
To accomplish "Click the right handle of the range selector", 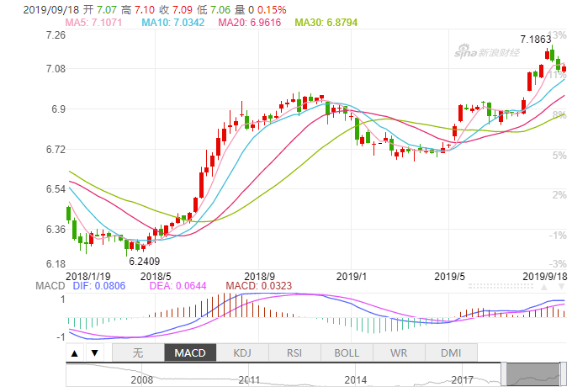I will coord(563,372).
